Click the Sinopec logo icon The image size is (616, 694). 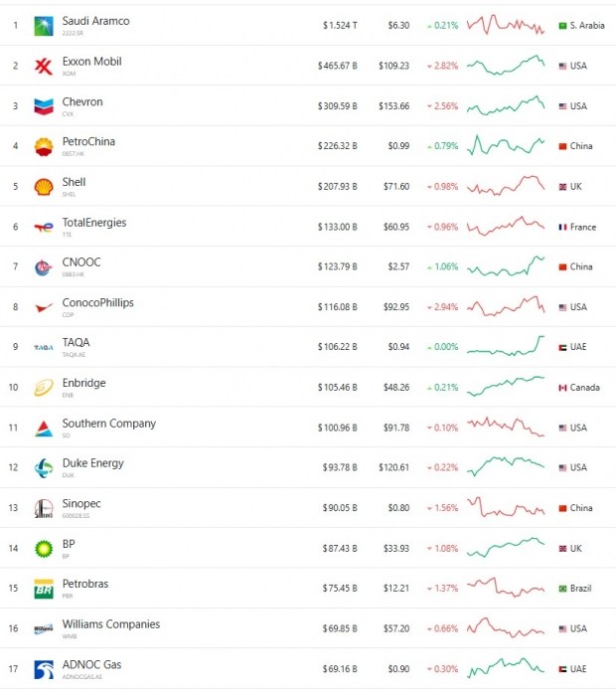(44, 508)
